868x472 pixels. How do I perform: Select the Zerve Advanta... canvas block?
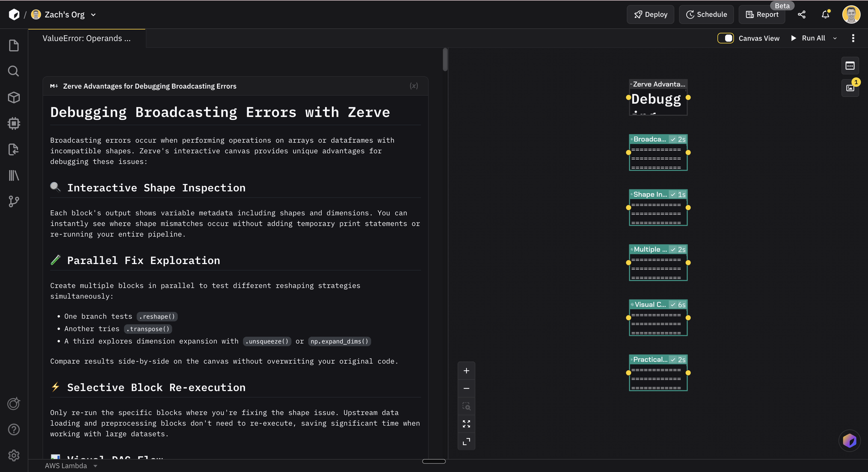click(x=658, y=98)
